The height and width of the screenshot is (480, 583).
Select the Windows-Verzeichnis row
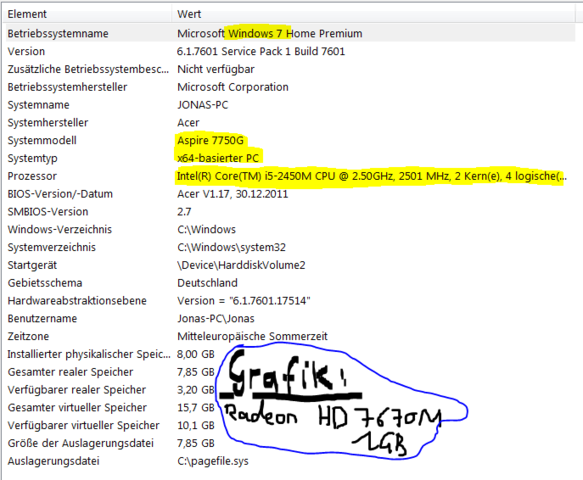(290, 229)
